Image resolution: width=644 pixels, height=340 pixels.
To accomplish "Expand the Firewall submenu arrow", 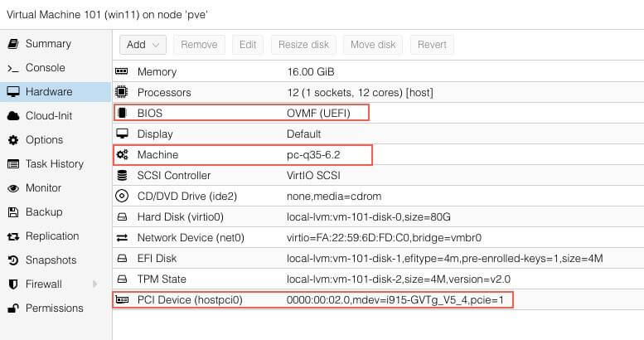I will tap(94, 284).
